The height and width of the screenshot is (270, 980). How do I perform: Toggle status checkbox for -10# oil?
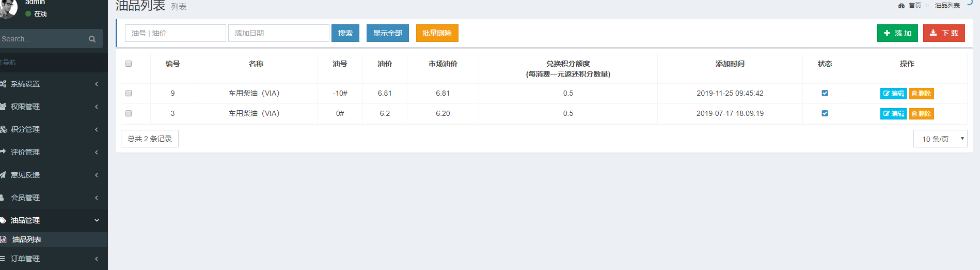pyautogui.click(x=825, y=93)
